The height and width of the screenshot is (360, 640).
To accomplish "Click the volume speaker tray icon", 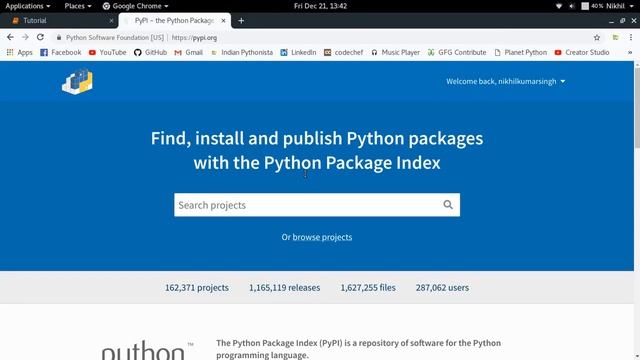I will 572,6.
